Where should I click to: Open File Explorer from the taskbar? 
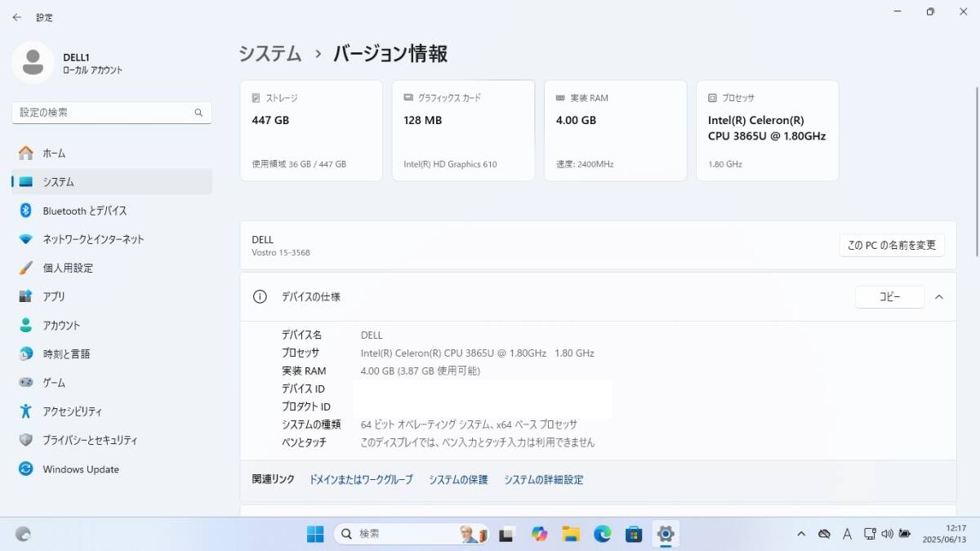tap(571, 534)
